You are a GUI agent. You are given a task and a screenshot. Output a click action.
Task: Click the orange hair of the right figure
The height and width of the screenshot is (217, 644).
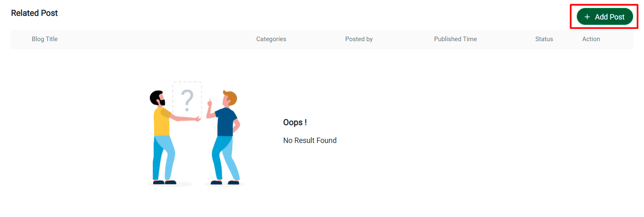[x=231, y=98]
